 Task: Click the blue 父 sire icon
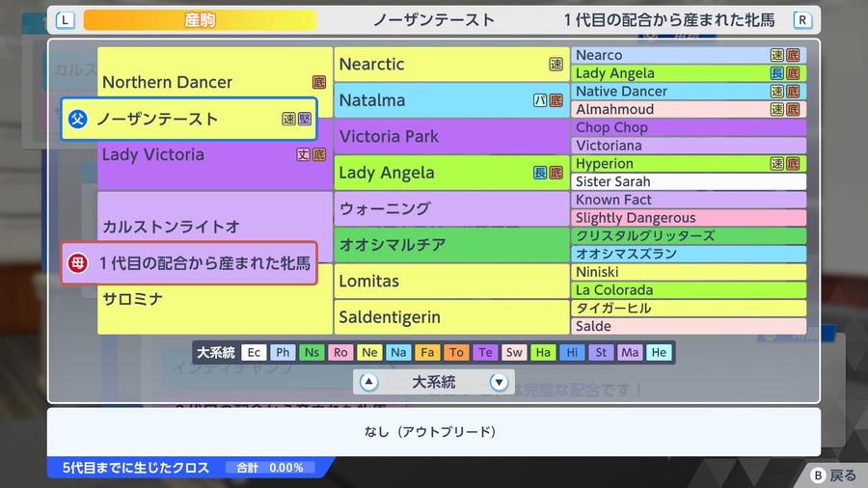tap(77, 119)
